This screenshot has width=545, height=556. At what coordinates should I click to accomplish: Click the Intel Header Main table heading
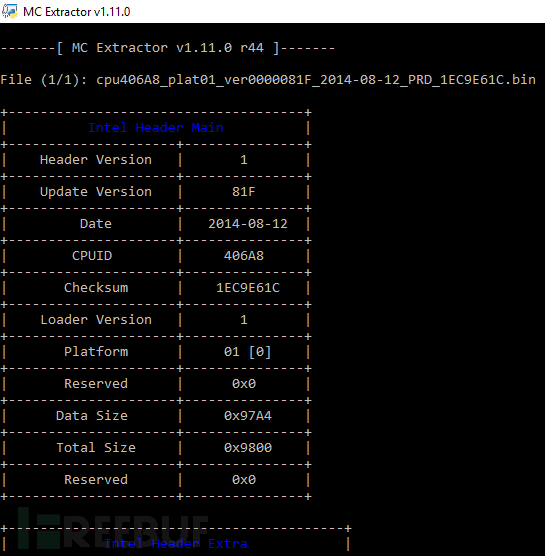(x=156, y=128)
